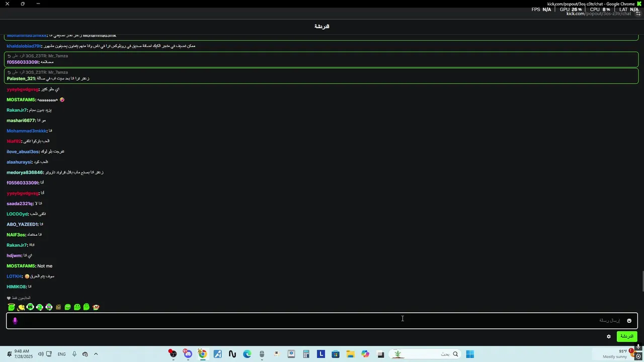
Task: Click the reply reference above f0556033309l's highlighted message
Action: 37,56
